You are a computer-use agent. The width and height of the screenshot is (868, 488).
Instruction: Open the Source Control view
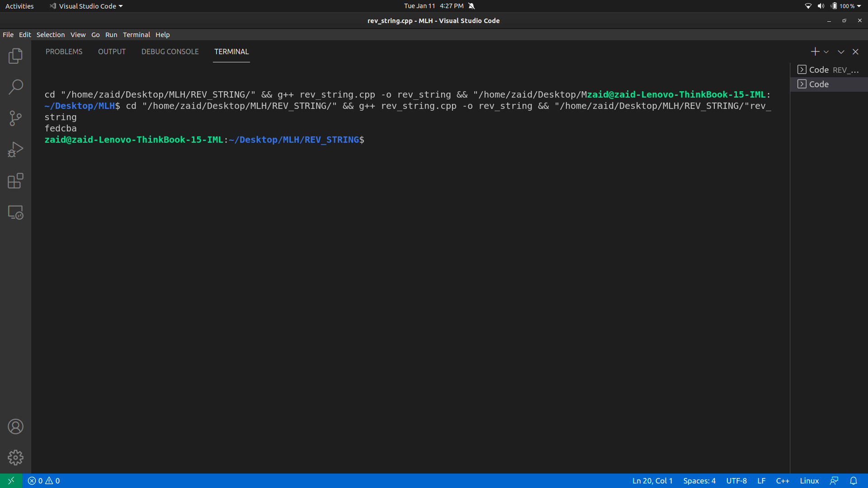tap(15, 118)
